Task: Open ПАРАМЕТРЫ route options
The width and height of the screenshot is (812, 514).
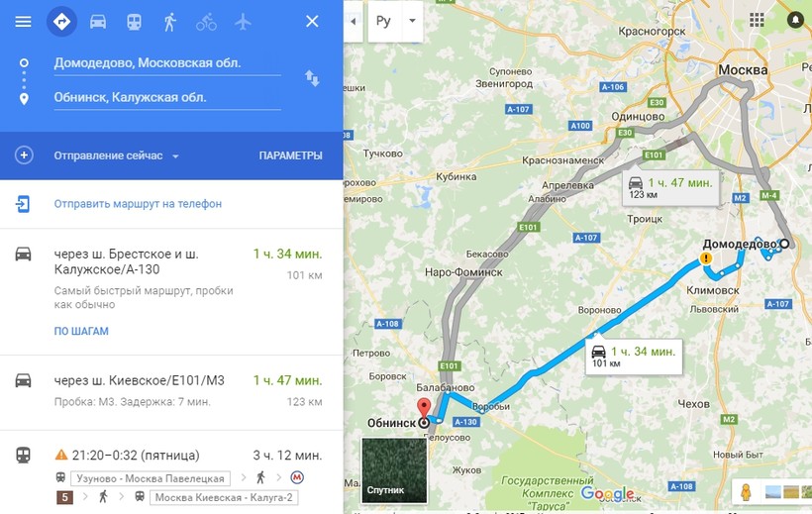Action: coord(290,155)
